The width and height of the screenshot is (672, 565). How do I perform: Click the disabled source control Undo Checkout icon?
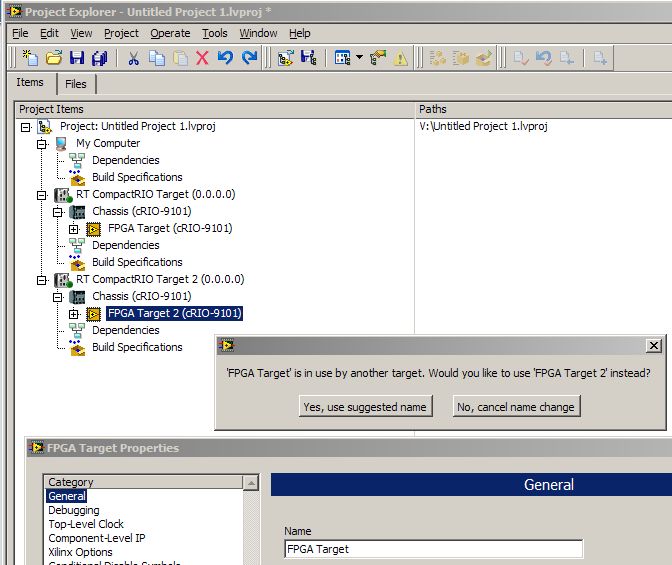click(x=544, y=58)
